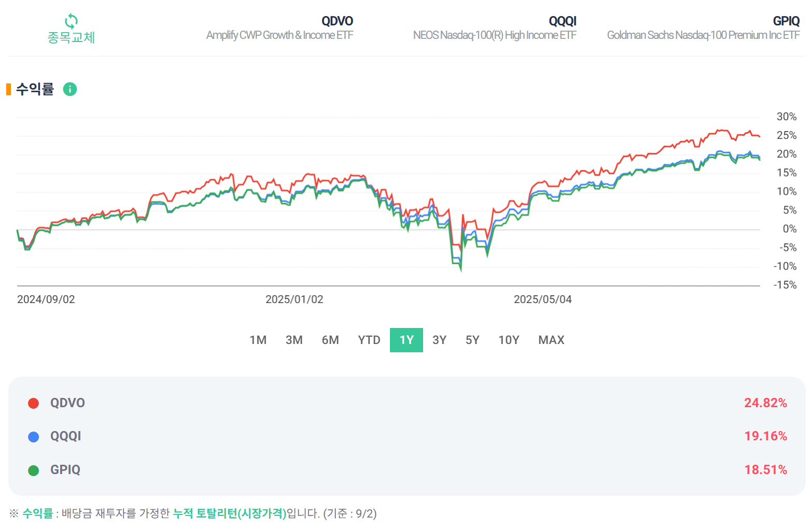812x530 pixels.
Task: Click the blue QQQI legend dot
Action: click(x=34, y=437)
